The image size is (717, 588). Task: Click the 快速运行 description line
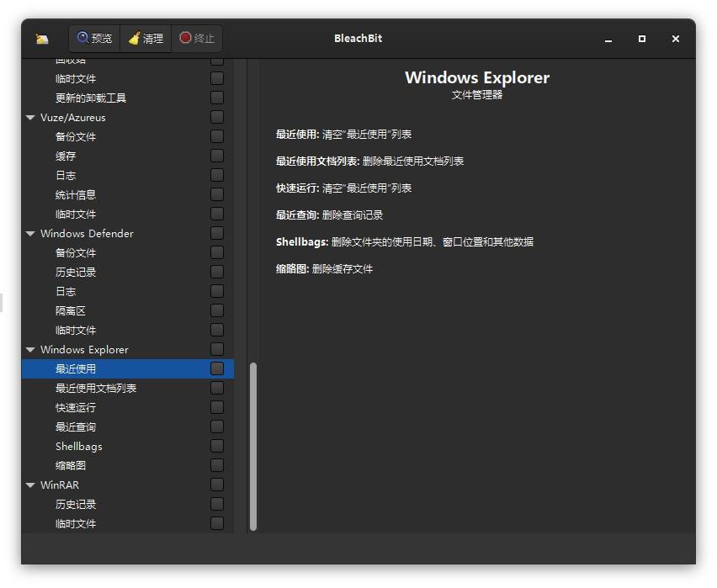(x=343, y=188)
